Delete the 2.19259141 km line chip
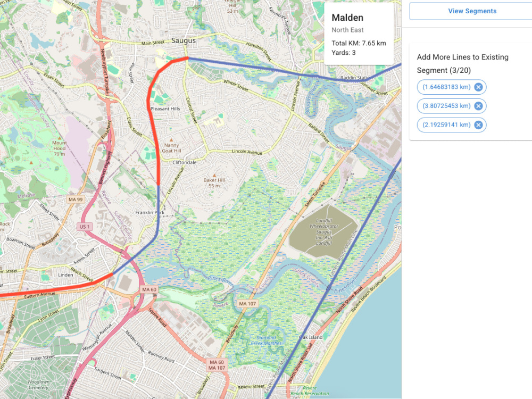 coord(478,125)
